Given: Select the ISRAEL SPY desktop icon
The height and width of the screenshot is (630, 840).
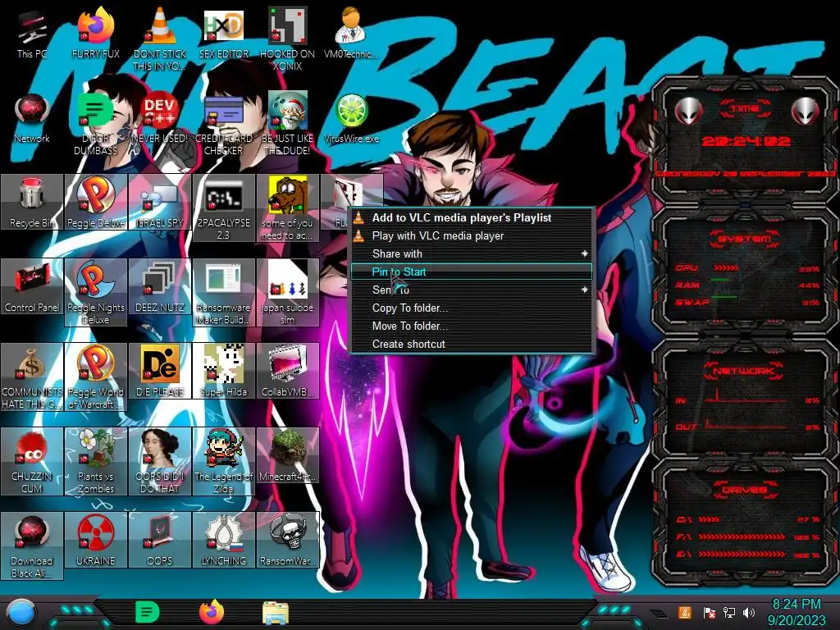Looking at the screenshot, I should pyautogui.click(x=160, y=202).
